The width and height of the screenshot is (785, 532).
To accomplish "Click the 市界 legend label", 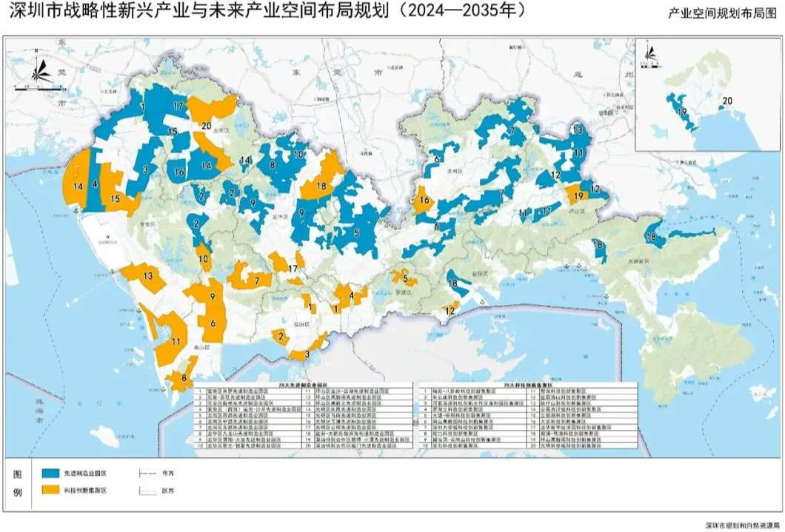I will (167, 473).
